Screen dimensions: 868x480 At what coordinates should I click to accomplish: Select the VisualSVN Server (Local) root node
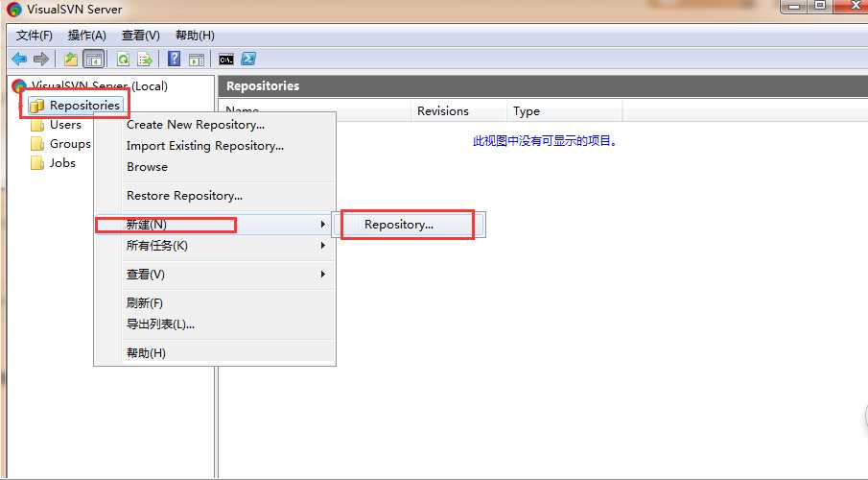99,85
